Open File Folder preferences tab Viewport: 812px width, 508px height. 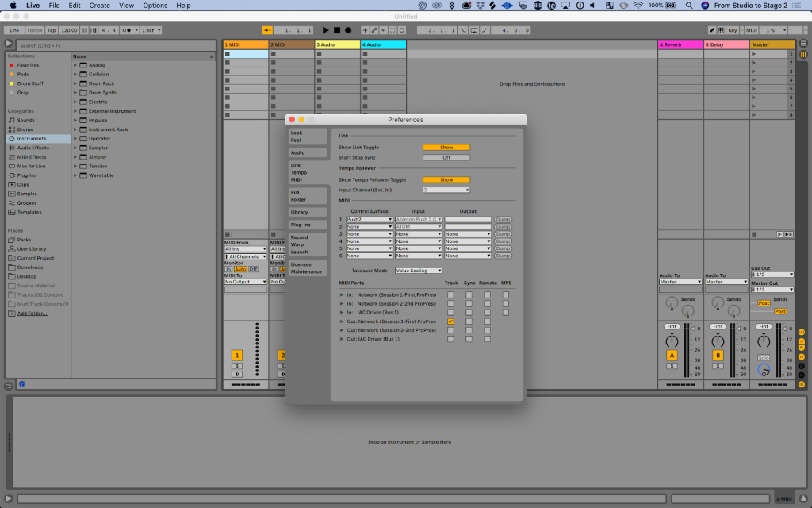coord(308,196)
